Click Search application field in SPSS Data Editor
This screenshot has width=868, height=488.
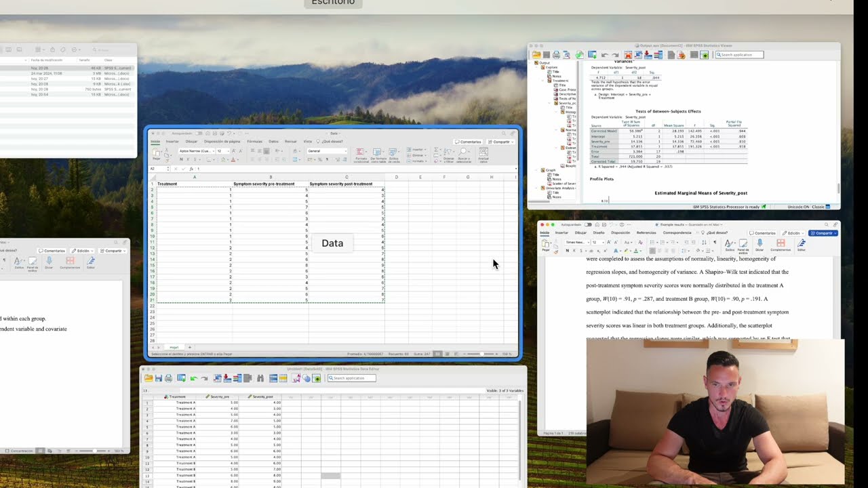352,378
